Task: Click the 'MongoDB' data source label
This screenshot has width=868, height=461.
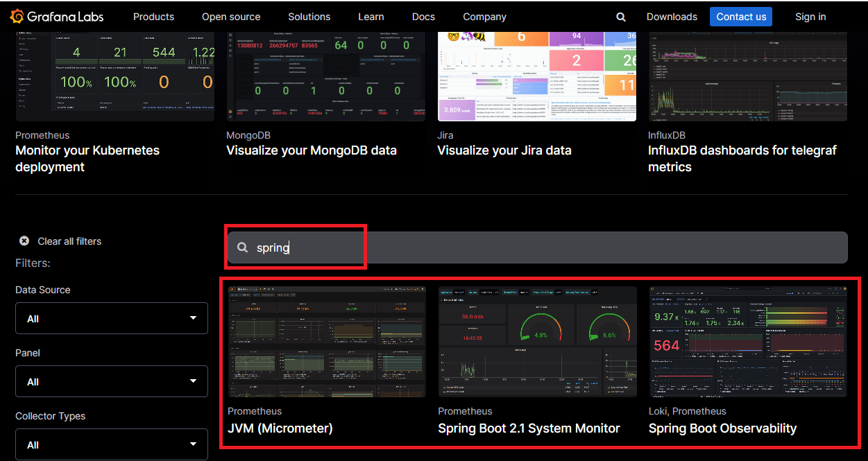Action: click(x=249, y=136)
